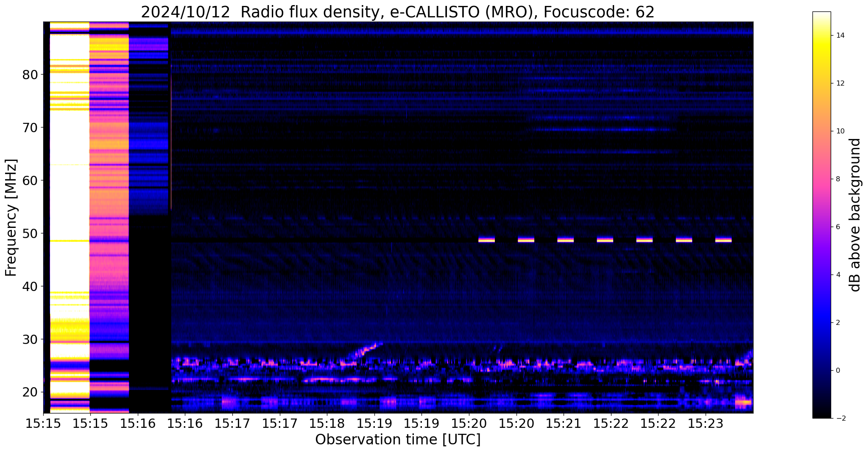This screenshot has width=868, height=452.
Task: Click the colorbar tick label 10
Action: (x=840, y=131)
